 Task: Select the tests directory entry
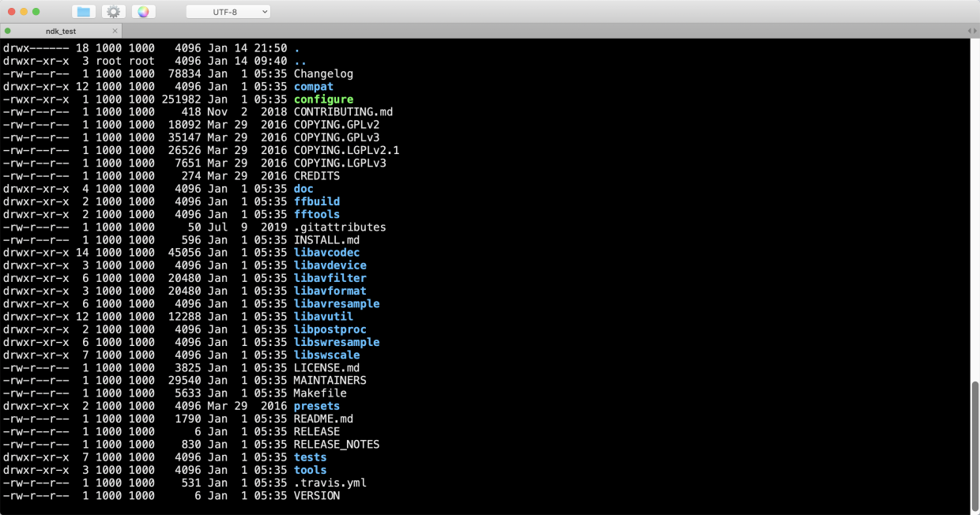coord(310,457)
